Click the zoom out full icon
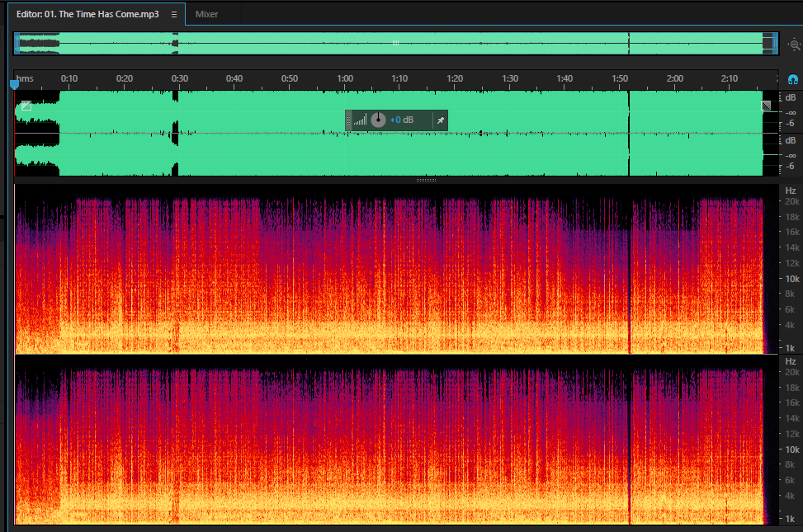This screenshot has width=803, height=532. click(x=794, y=45)
